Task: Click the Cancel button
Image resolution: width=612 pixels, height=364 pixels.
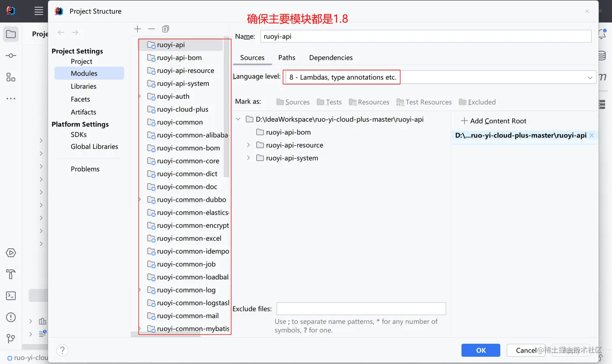Action: pos(526,350)
